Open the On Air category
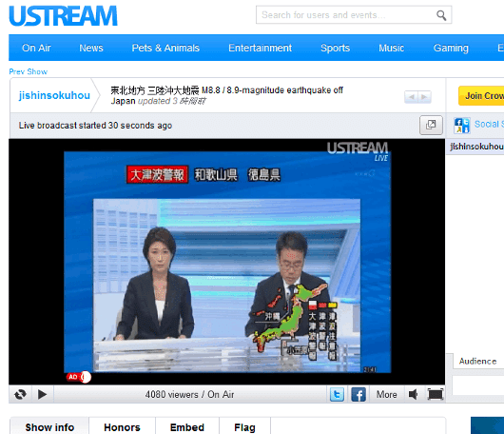The width and height of the screenshot is (504, 434). [36, 48]
